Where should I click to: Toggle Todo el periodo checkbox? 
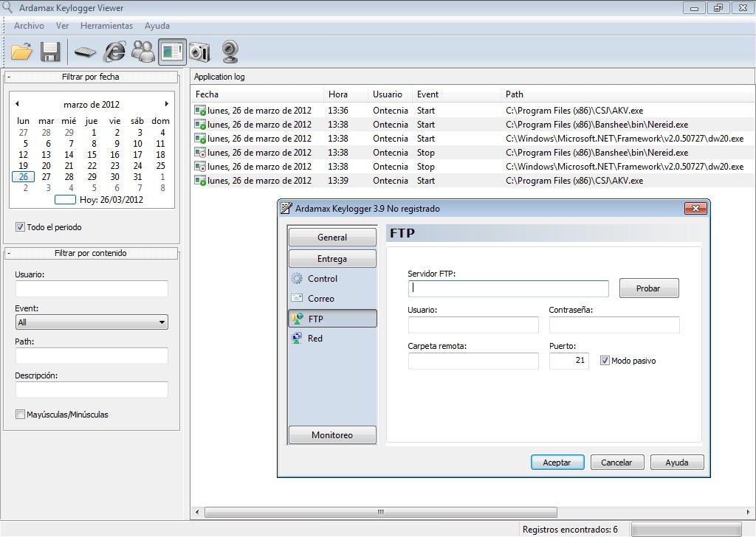tap(20, 227)
